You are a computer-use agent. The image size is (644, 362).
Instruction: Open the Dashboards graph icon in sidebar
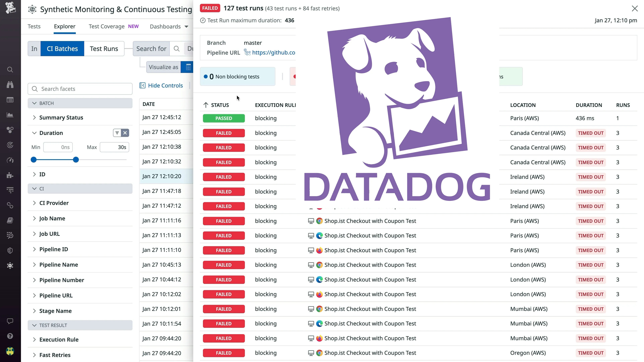click(x=10, y=115)
